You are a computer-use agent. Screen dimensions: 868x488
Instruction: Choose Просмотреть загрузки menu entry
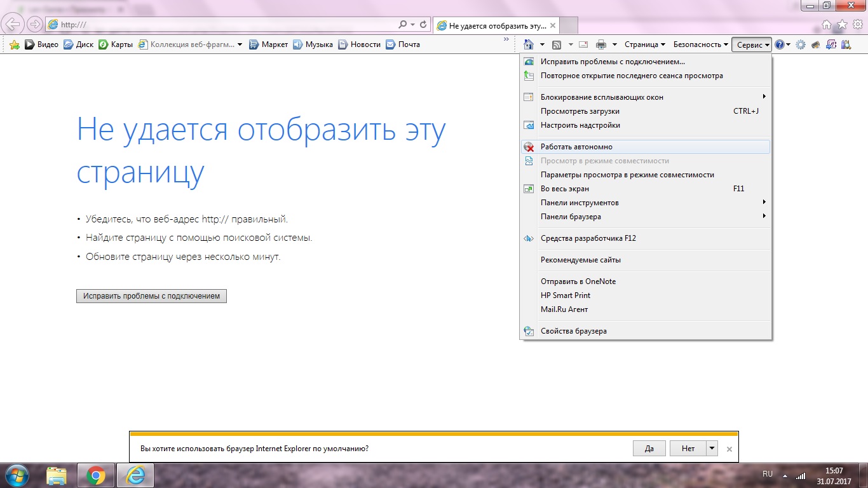[x=580, y=111]
